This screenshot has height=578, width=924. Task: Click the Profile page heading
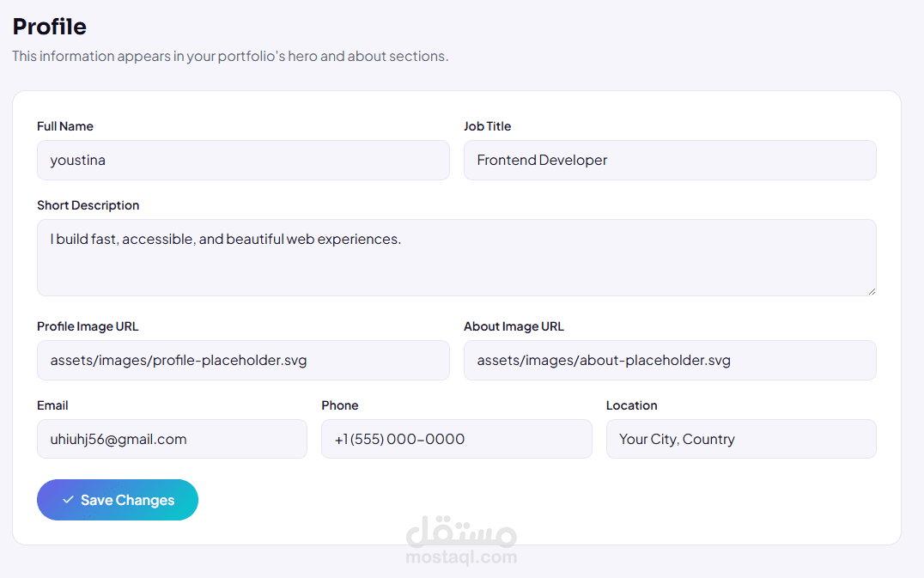50,27
